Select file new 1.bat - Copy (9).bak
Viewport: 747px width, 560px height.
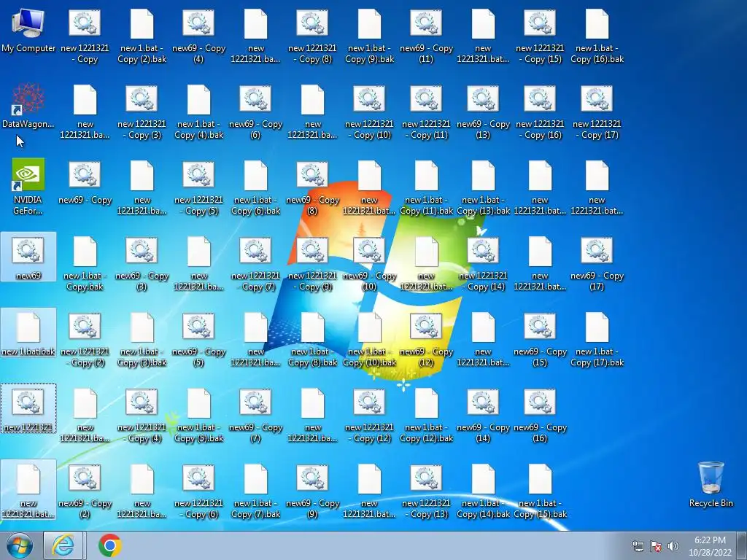pos(369,36)
